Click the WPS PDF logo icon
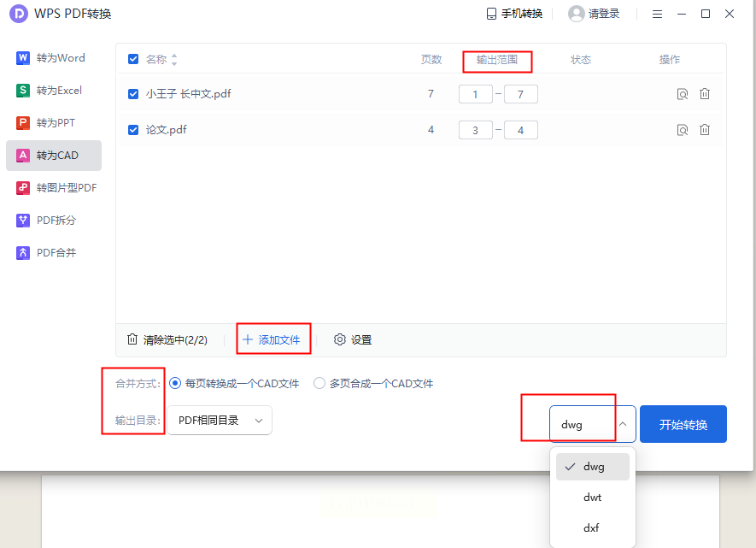Image resolution: width=756 pixels, height=548 pixels. (19, 14)
